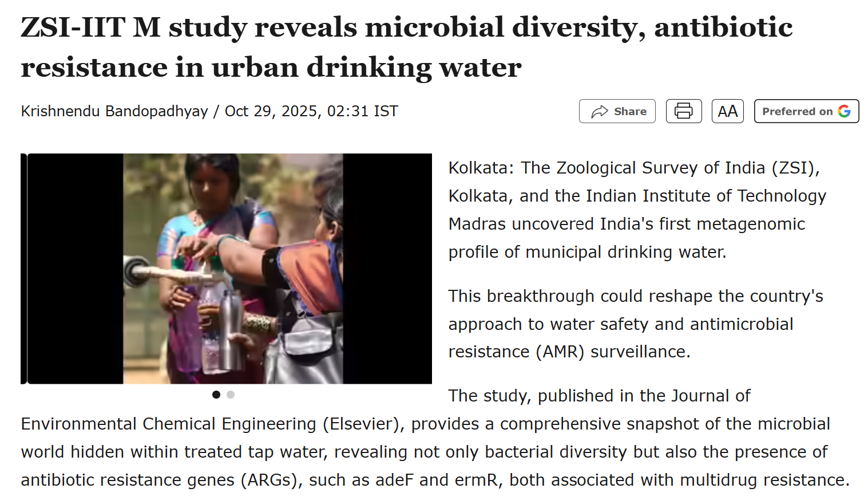Advance the media carousel with the pager dot
The height and width of the screenshot is (500, 868).
[x=231, y=395]
